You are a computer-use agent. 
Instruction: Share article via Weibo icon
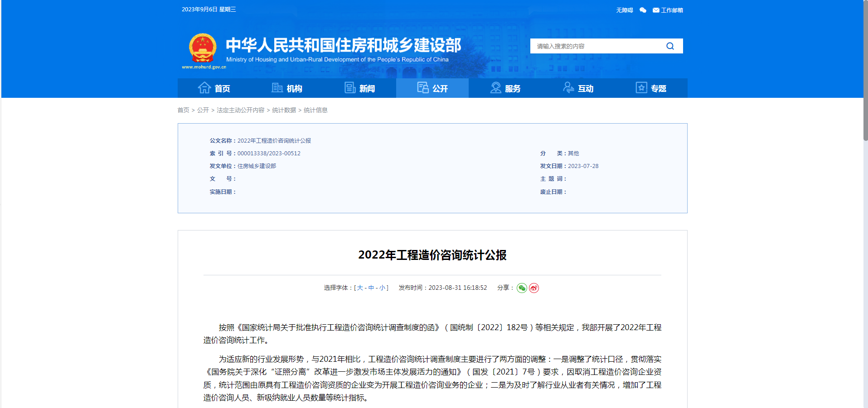click(x=534, y=288)
